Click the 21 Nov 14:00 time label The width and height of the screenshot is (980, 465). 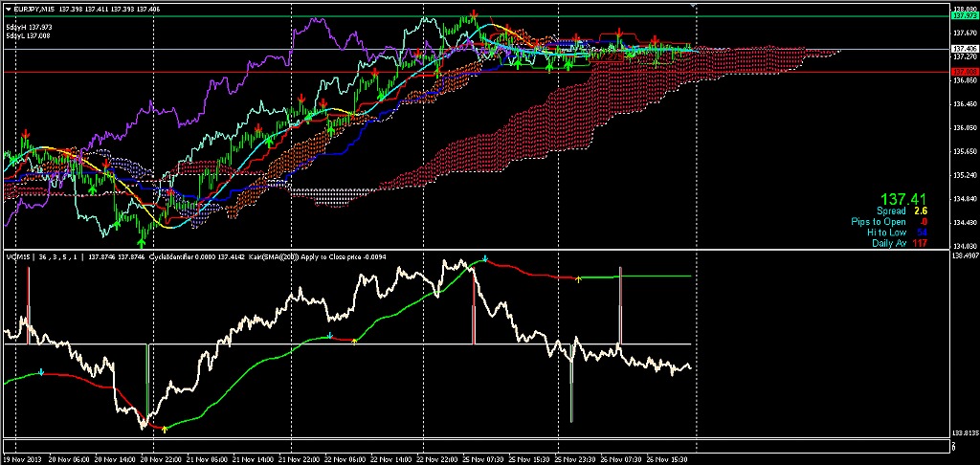click(253, 459)
